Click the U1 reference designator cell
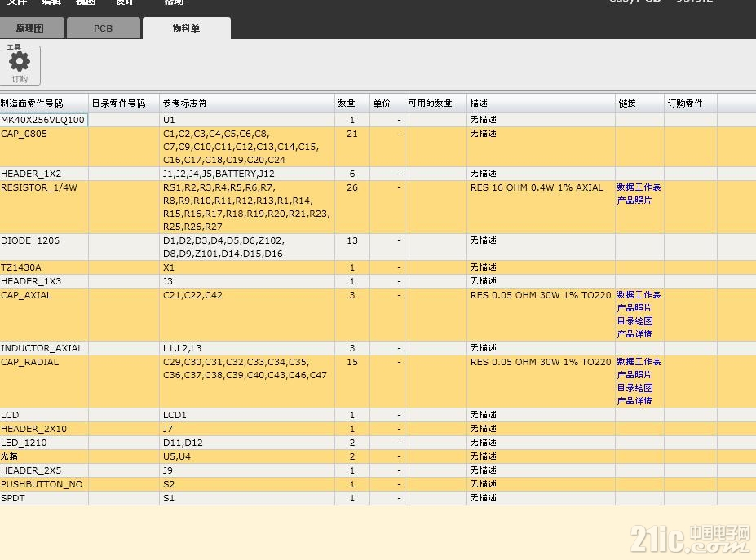The height and width of the screenshot is (560, 756). coord(247,120)
